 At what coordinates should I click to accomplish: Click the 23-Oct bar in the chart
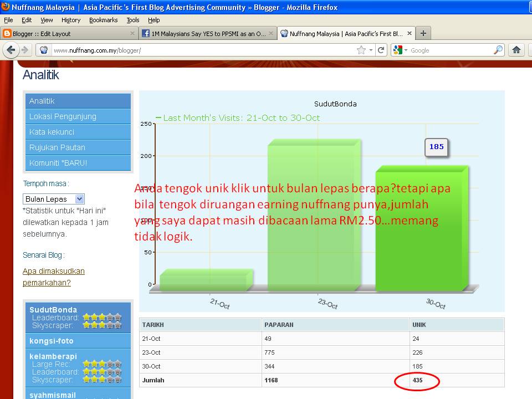point(314,215)
